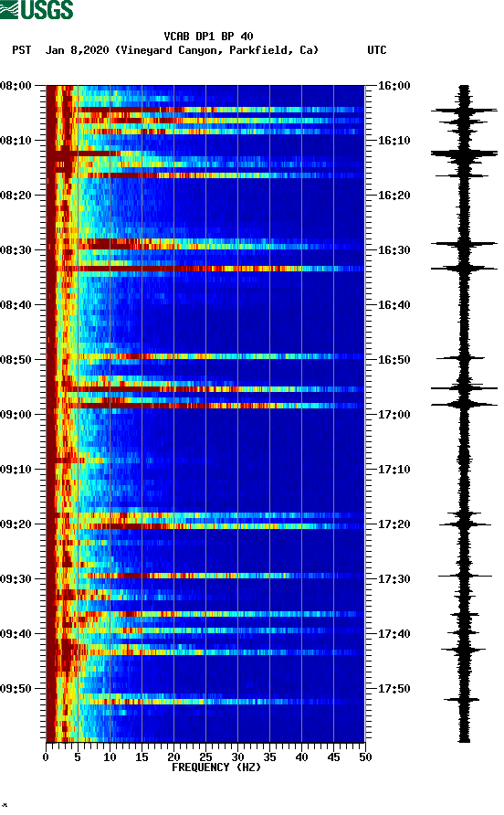Click the '17:00' UTC time label
Viewport: 504px width, 815px height.
(394, 415)
